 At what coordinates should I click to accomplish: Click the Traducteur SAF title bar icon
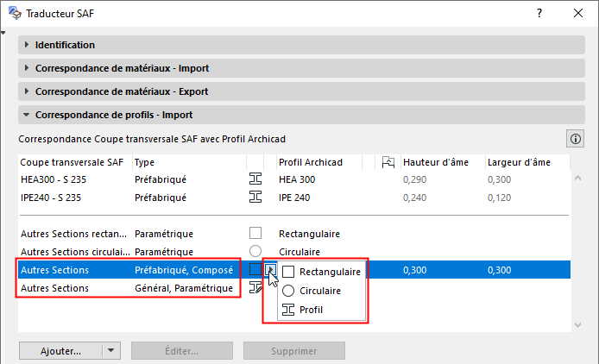[x=15, y=13]
